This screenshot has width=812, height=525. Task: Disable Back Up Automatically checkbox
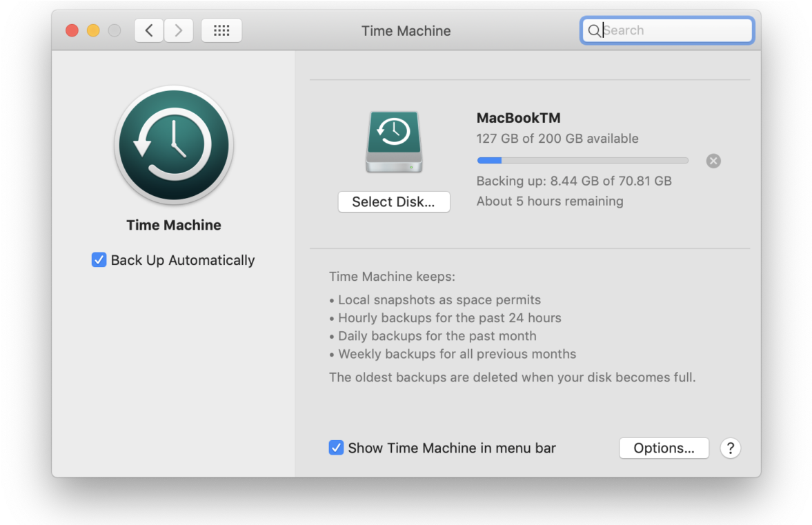(x=99, y=260)
